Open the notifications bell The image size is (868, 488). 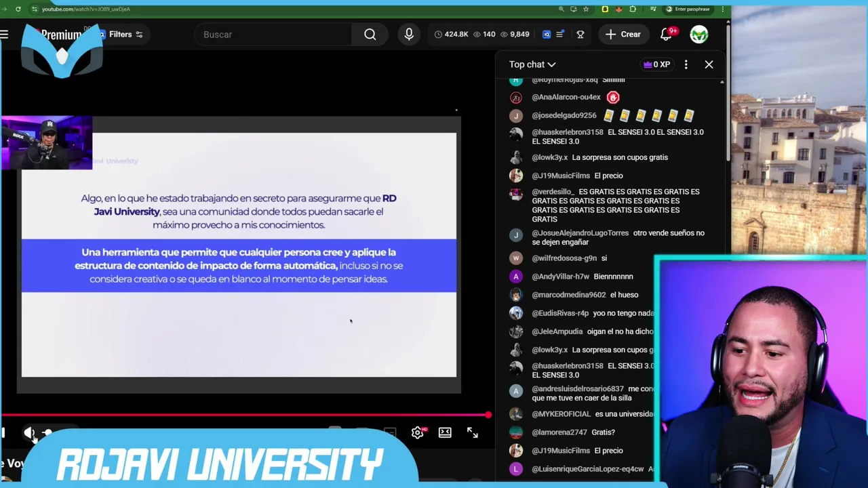coord(667,35)
